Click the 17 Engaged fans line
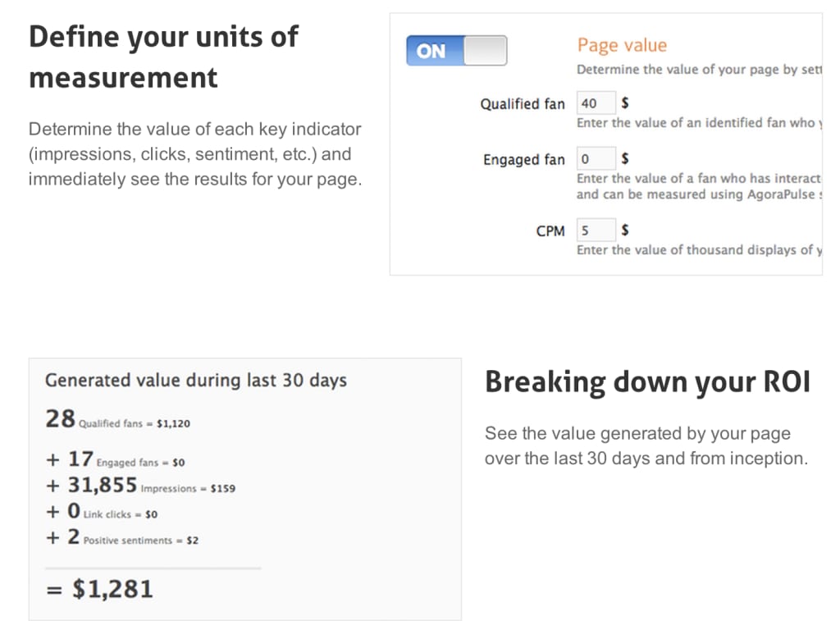The width and height of the screenshot is (840, 621). (116, 459)
